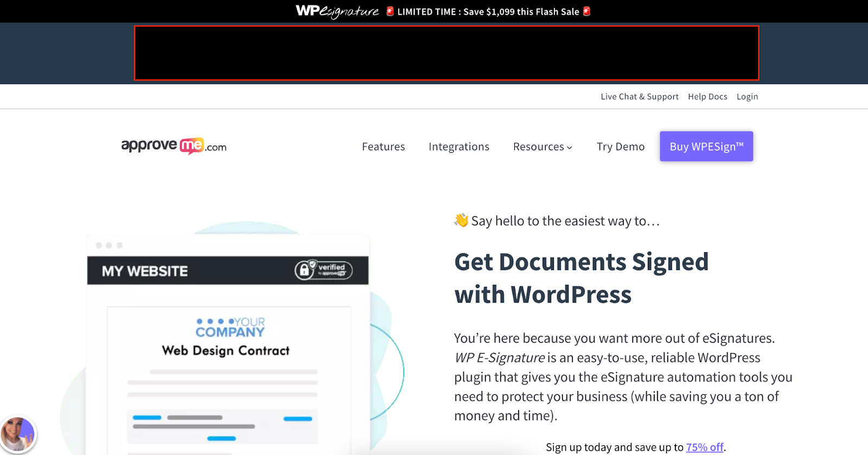Open the Integrations menu item

459,146
